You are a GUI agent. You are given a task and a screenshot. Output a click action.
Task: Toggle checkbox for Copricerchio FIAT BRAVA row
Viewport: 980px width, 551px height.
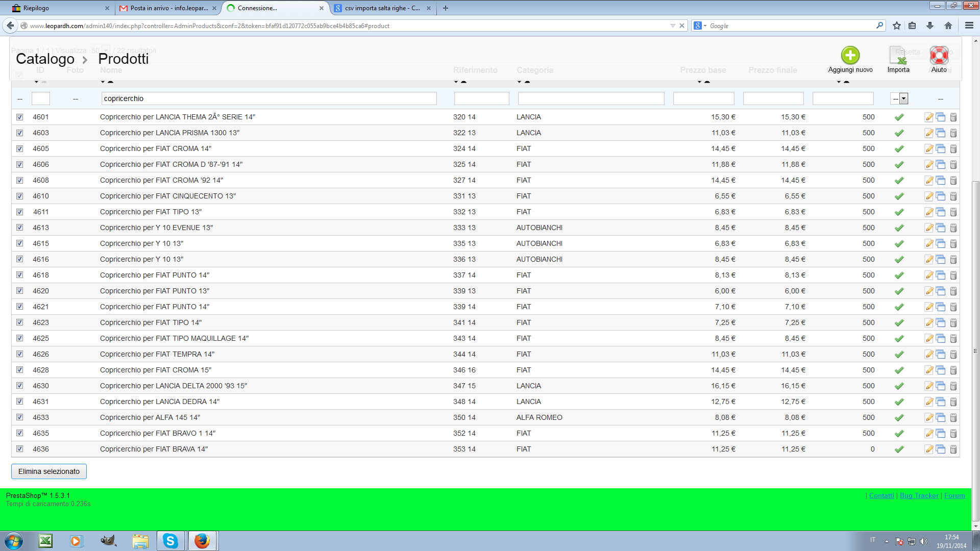(20, 449)
